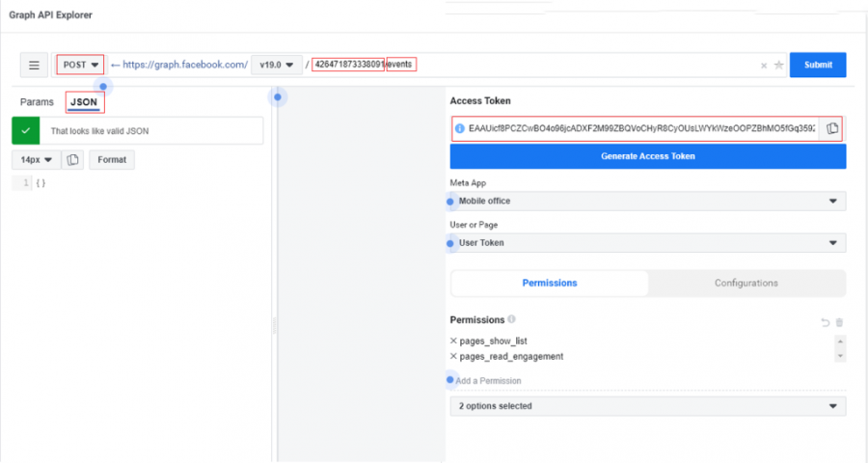Screen dimensions: 868x463
Task: Select the Permissions tab
Action: (549, 283)
